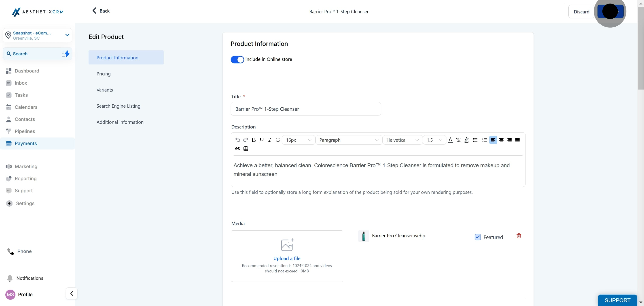Toggle Include in Online store switch
Viewport: 644px width, 306px height.
pos(237,60)
